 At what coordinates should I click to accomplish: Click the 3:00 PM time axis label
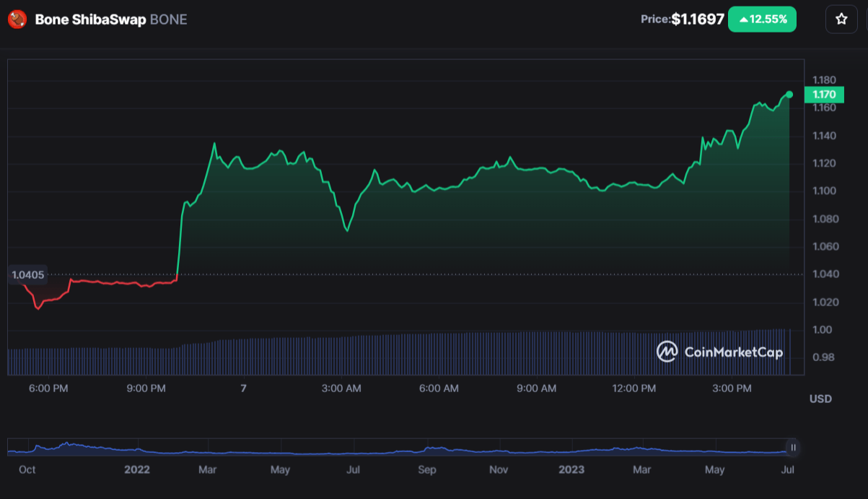point(732,389)
